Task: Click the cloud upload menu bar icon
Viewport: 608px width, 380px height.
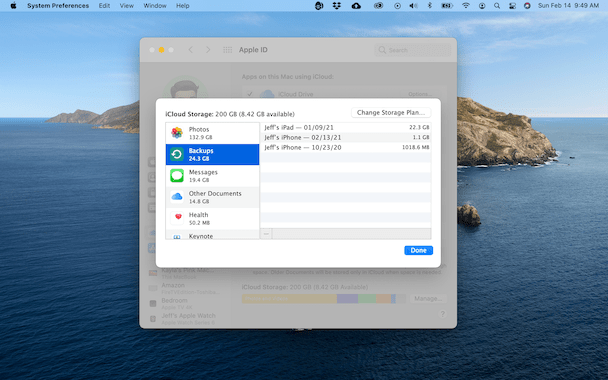Action: pyautogui.click(x=356, y=5)
